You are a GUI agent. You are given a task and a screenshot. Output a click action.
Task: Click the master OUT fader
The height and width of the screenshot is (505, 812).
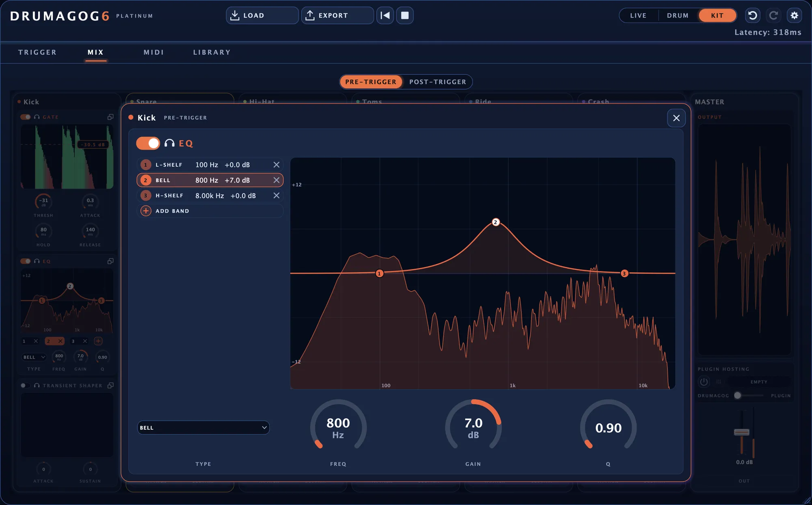(741, 432)
